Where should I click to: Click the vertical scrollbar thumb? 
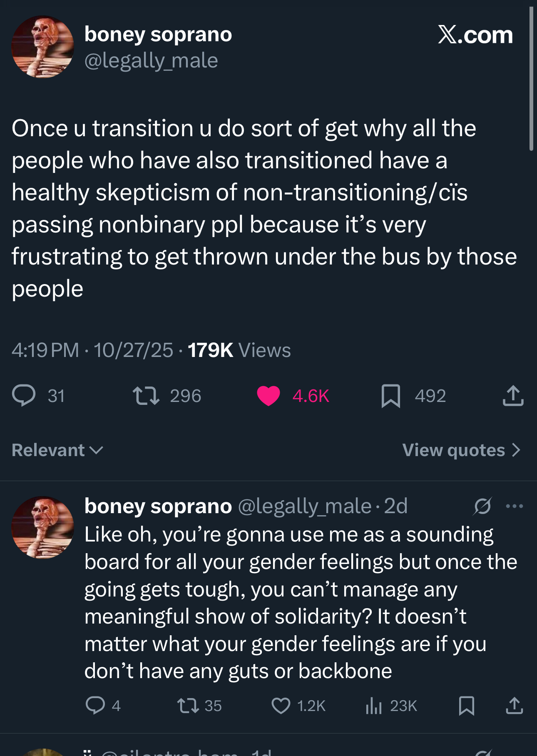pyautogui.click(x=531, y=79)
